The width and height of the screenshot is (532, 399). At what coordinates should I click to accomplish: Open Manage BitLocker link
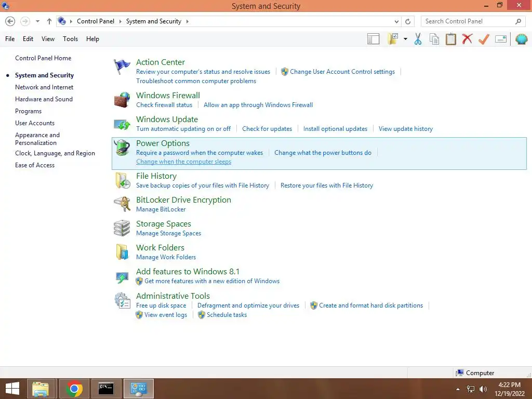click(x=161, y=209)
